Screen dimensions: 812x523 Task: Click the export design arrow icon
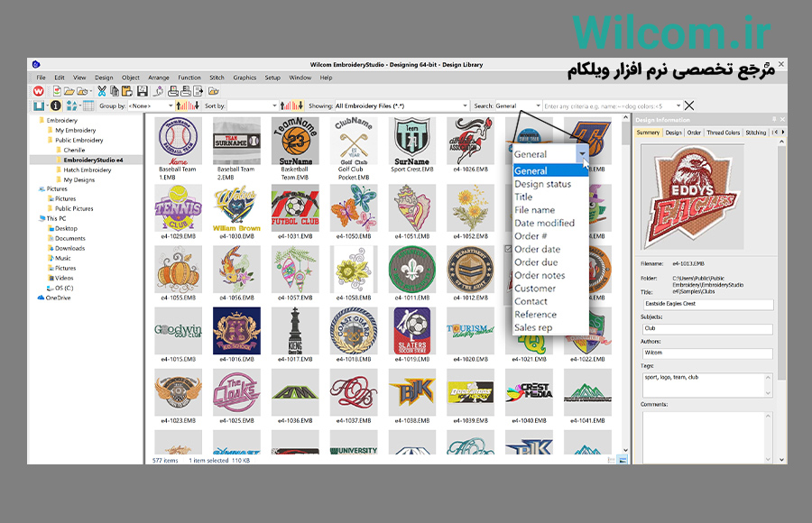coord(198,91)
